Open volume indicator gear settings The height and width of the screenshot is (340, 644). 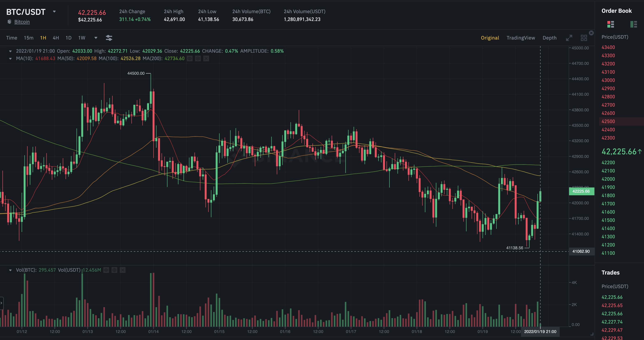coord(114,270)
